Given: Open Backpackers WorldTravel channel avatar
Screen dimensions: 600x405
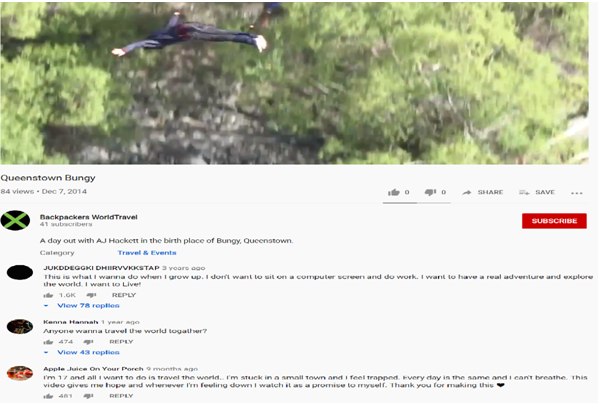Looking at the screenshot, I should point(15,220).
